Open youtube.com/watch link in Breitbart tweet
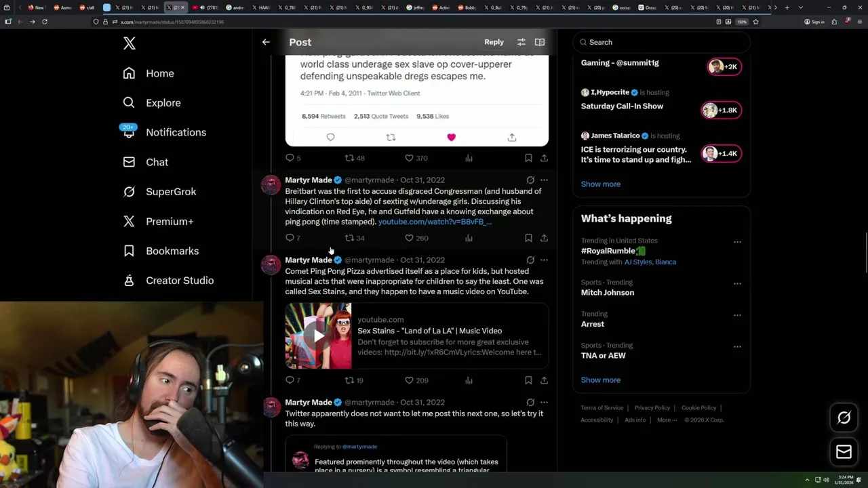868x488 pixels. pos(435,222)
